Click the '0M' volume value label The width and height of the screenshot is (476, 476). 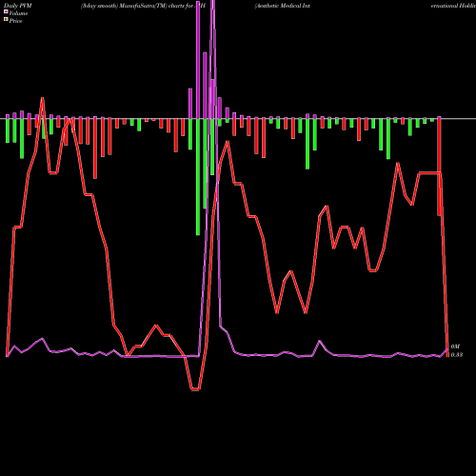(x=455, y=347)
